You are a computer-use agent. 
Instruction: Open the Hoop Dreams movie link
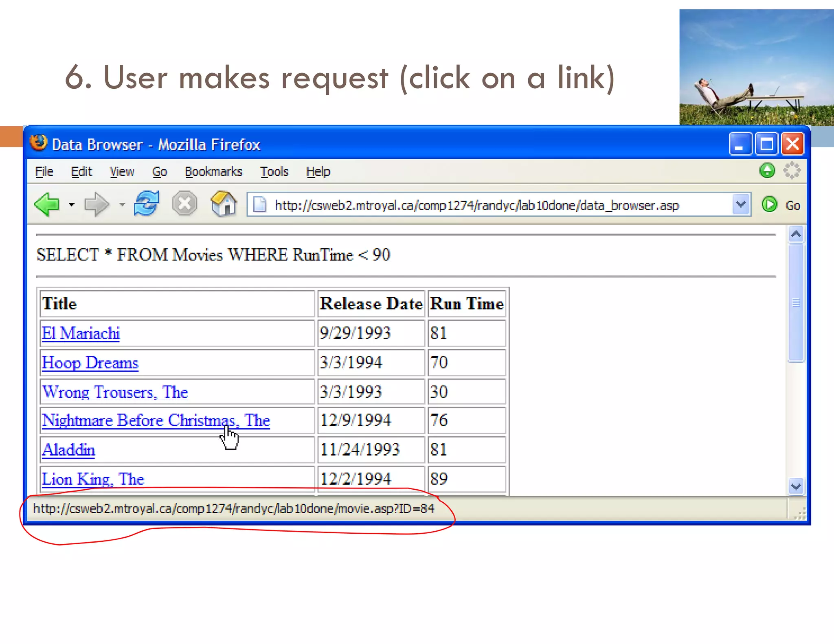pyautogui.click(x=90, y=363)
